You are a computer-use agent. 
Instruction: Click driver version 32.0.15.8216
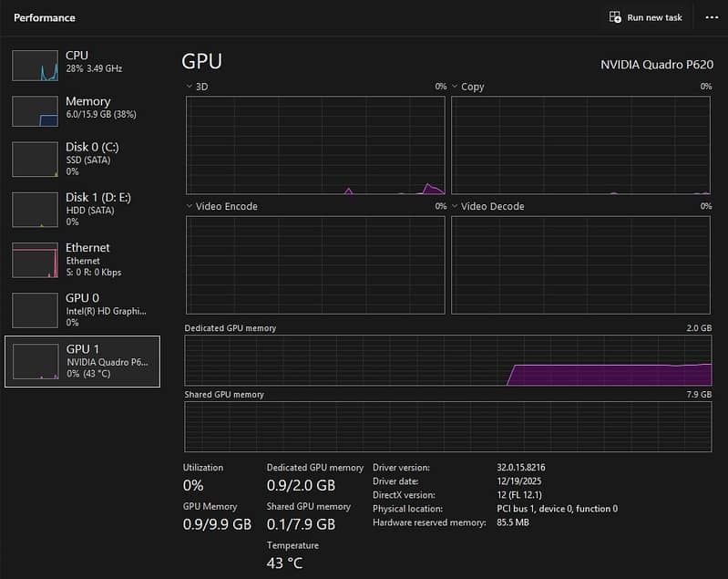coord(521,468)
